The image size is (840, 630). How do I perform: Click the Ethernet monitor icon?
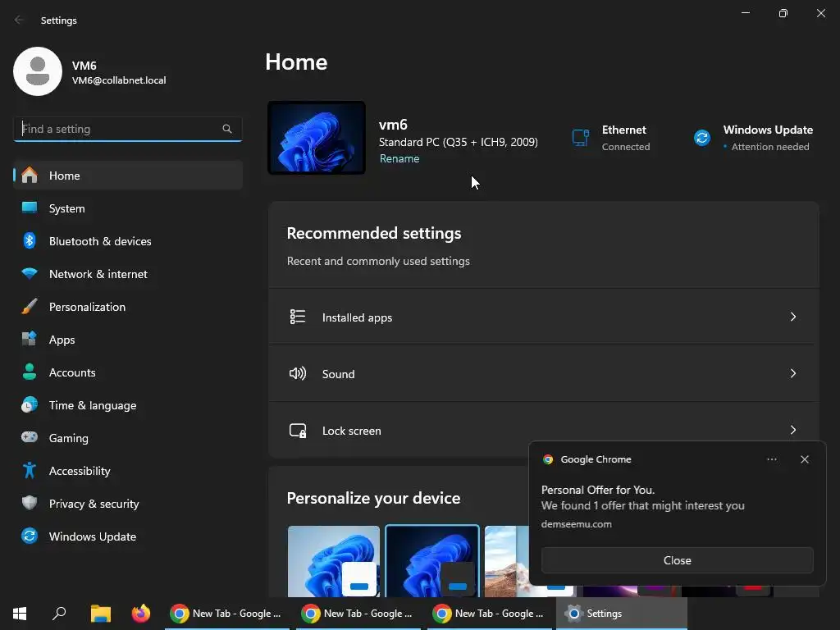tap(581, 138)
